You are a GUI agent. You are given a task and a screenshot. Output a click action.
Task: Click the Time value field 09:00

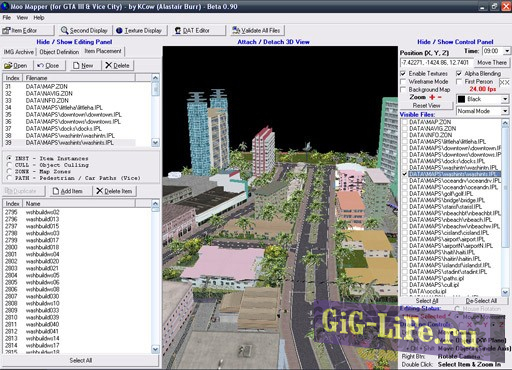click(492, 51)
